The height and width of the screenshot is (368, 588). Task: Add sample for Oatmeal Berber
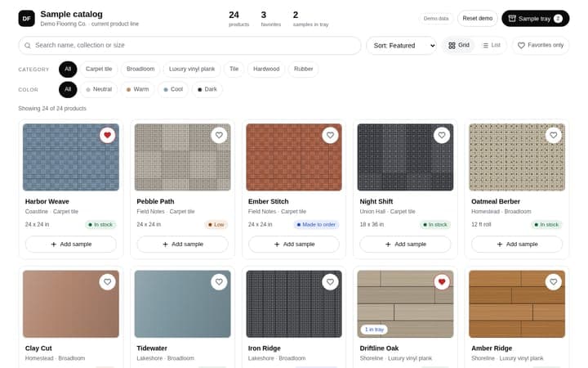click(x=517, y=244)
